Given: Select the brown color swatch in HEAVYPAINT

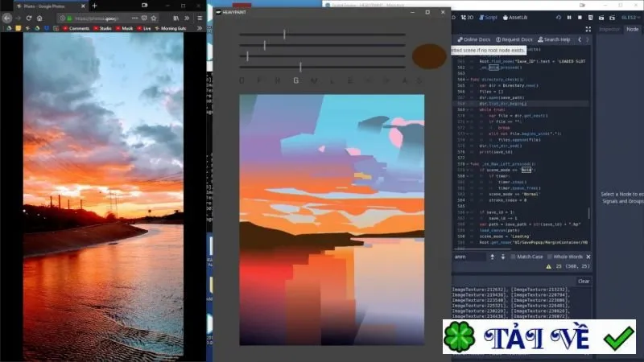Looking at the screenshot, I should click(x=429, y=56).
